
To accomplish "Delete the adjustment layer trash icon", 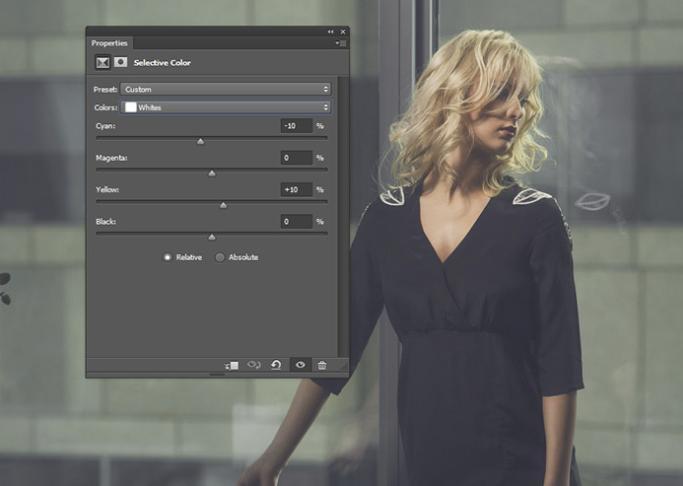I will (322, 365).
